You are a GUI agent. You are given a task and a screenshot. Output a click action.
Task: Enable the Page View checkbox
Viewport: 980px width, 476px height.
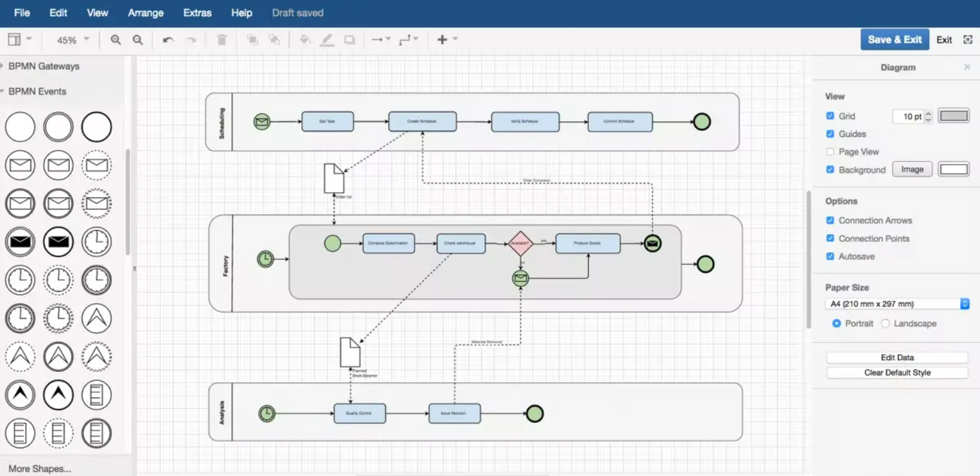coord(830,152)
